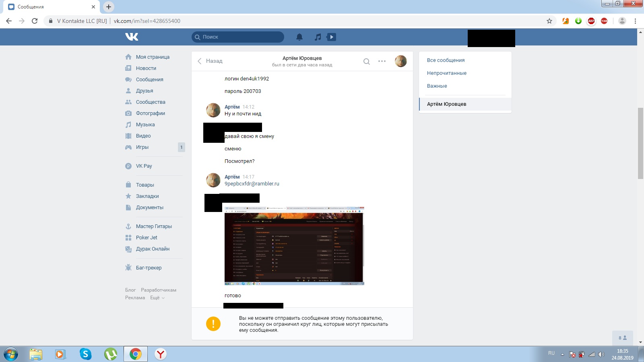Open "Друзья" in the left sidebar

[x=144, y=91]
